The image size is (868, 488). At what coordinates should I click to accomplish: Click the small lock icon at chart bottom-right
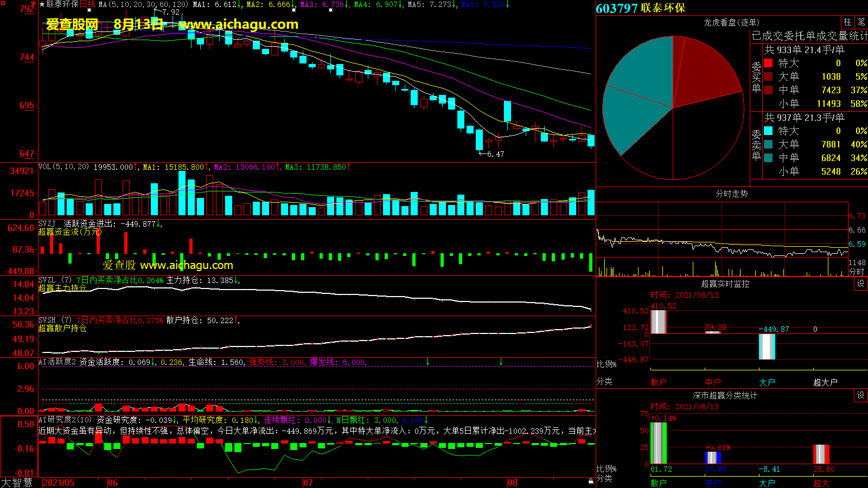(591, 481)
